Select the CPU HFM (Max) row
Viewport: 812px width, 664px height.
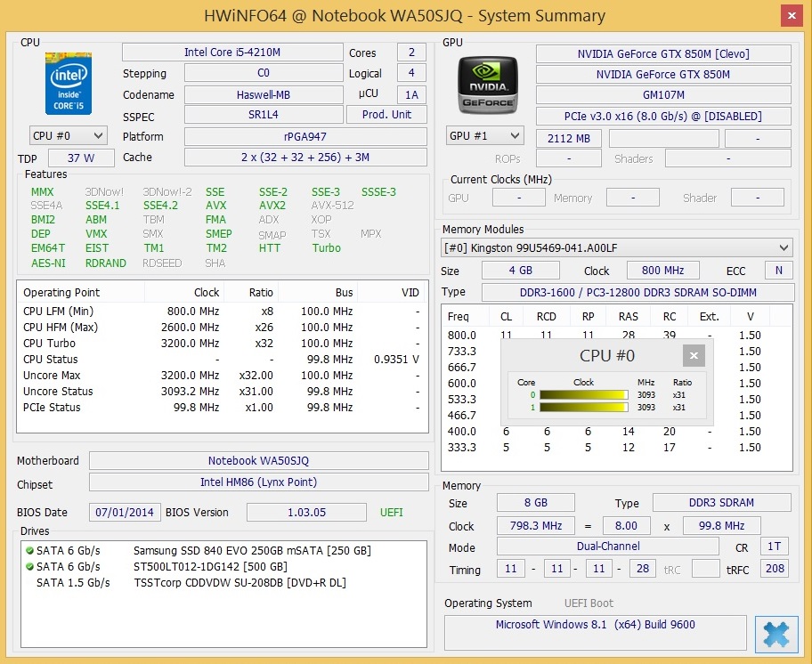pyautogui.click(x=223, y=327)
